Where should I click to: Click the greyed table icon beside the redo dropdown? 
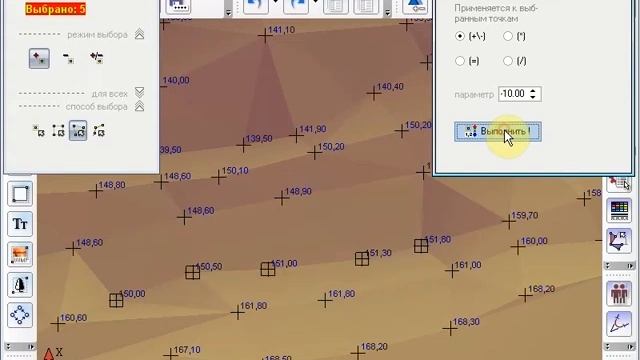[336, 6]
